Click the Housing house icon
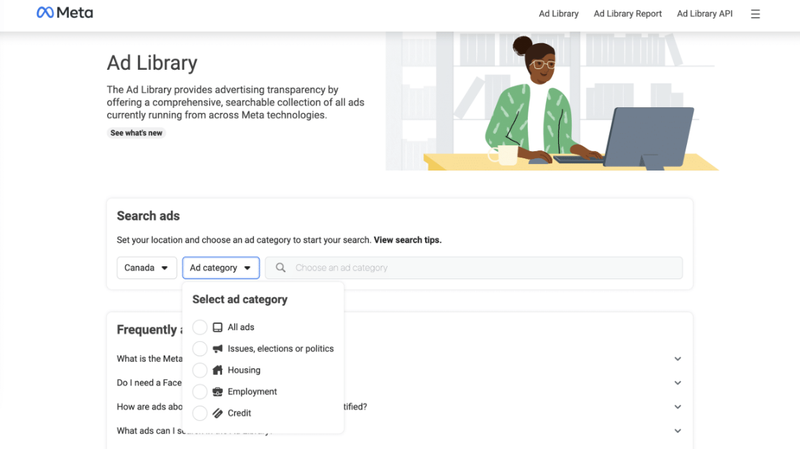 click(217, 370)
